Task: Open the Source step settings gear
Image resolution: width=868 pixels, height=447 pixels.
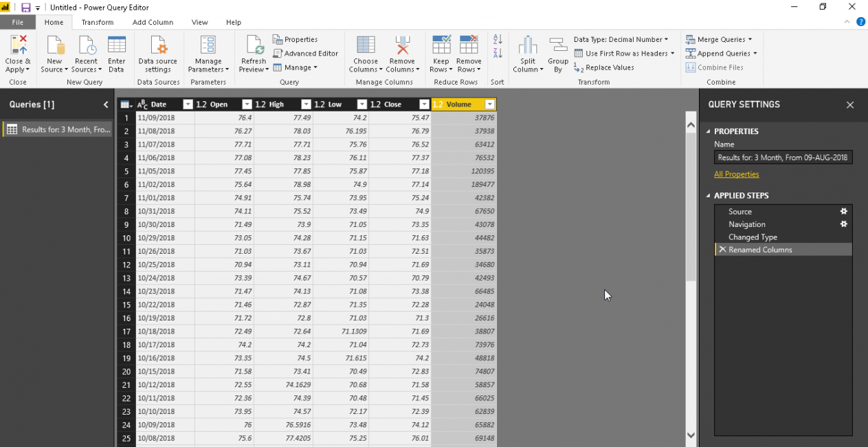Action: 844,212
